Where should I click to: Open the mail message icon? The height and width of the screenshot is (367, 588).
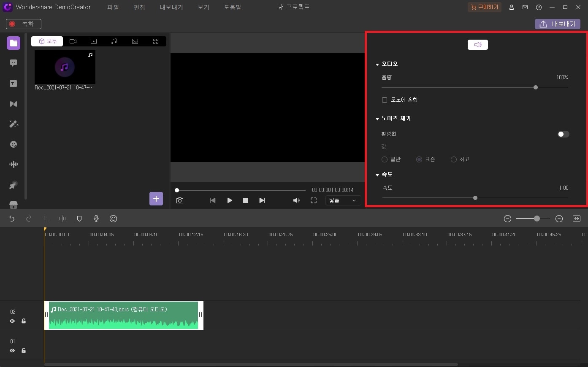coord(525,7)
